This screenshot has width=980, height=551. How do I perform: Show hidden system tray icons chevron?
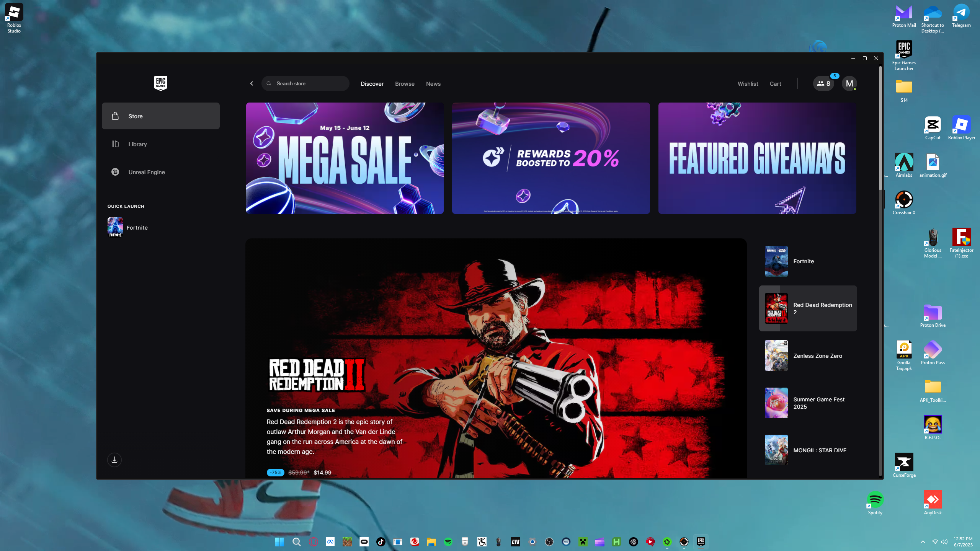(x=923, y=541)
